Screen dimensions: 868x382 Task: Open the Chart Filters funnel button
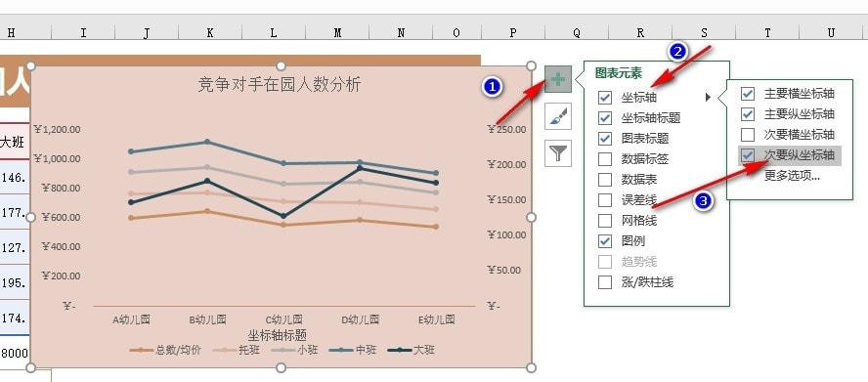[558, 152]
